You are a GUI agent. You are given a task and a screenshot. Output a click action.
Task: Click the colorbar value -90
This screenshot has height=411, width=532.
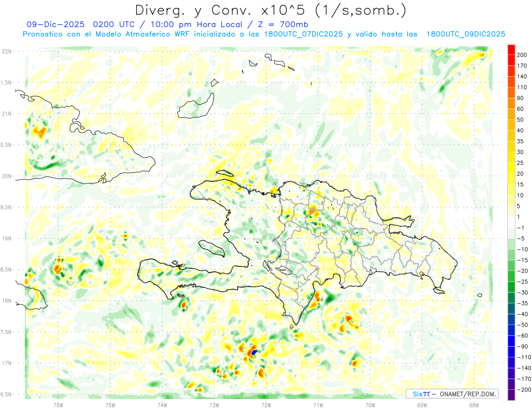524,347
